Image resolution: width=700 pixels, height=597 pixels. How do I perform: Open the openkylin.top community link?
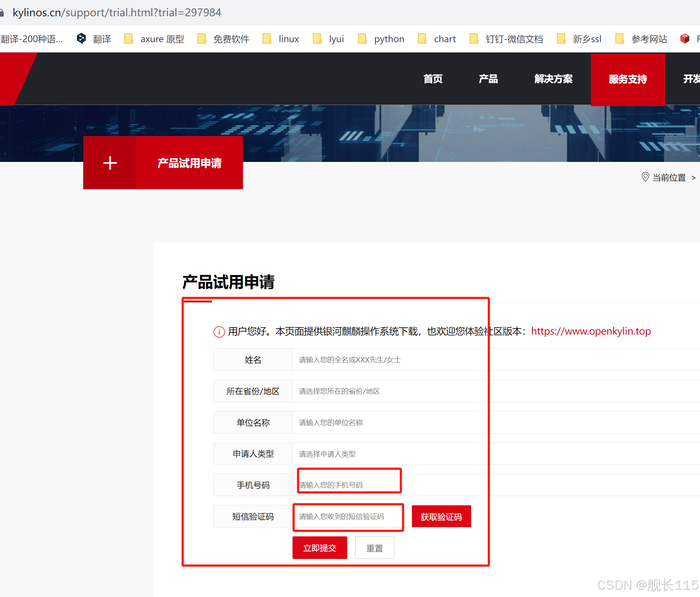tap(591, 331)
